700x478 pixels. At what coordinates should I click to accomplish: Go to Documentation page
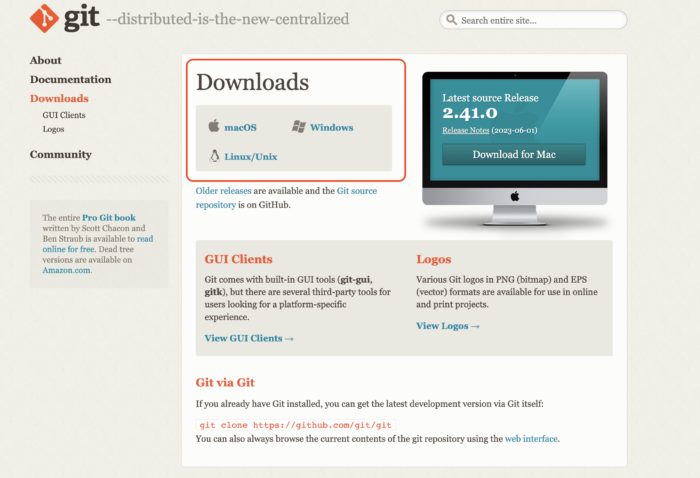click(x=70, y=79)
